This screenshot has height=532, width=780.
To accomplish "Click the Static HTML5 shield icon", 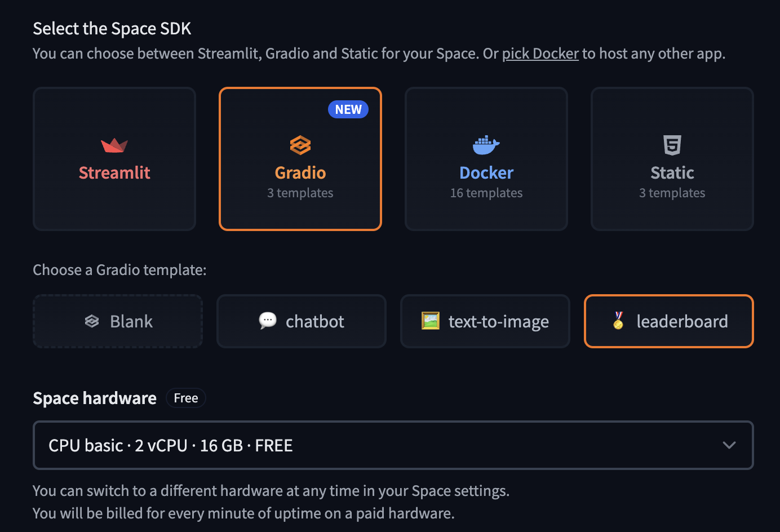I will point(672,145).
